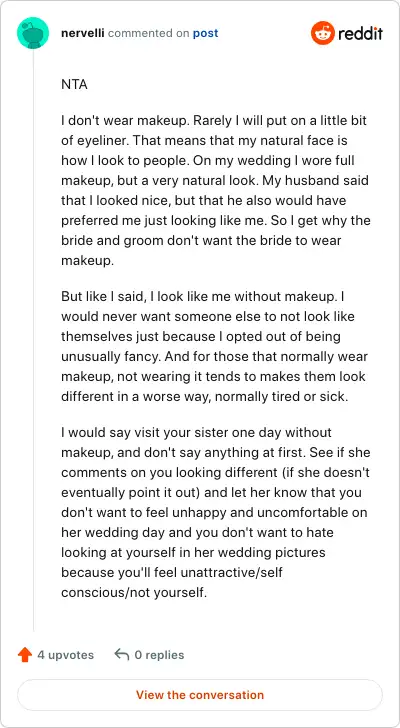This screenshot has width=400, height=728.
Task: Visit the nervelli username profile
Action: [83, 33]
